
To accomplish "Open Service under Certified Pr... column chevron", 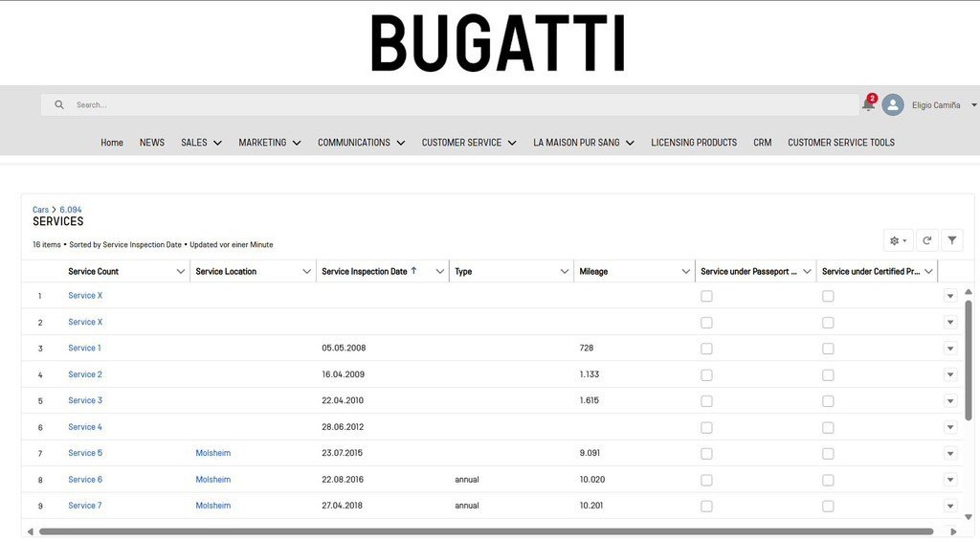I will point(928,271).
